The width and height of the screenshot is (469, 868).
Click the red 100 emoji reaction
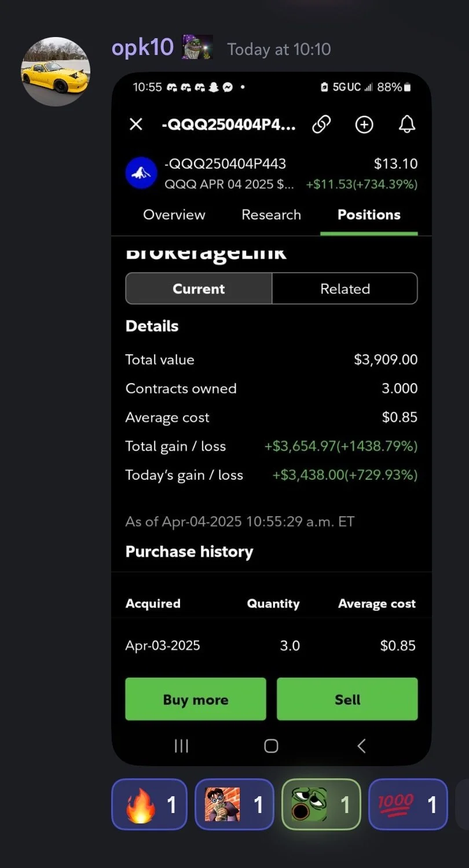click(408, 804)
